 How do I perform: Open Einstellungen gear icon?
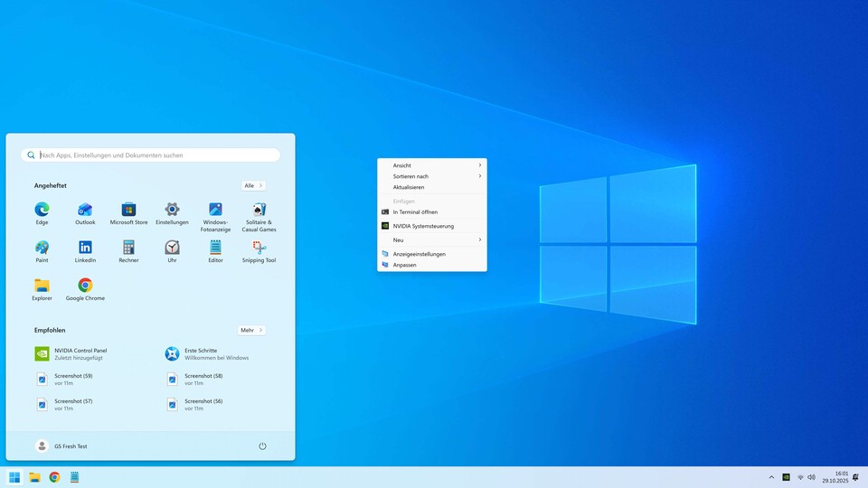tap(172, 213)
